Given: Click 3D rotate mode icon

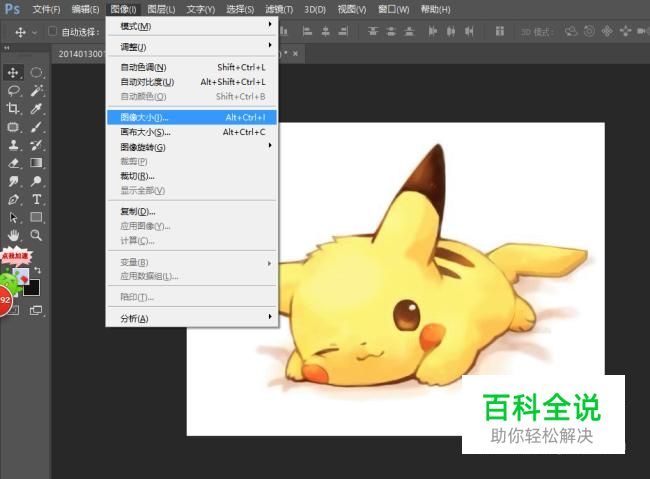Looking at the screenshot, I should (571, 31).
